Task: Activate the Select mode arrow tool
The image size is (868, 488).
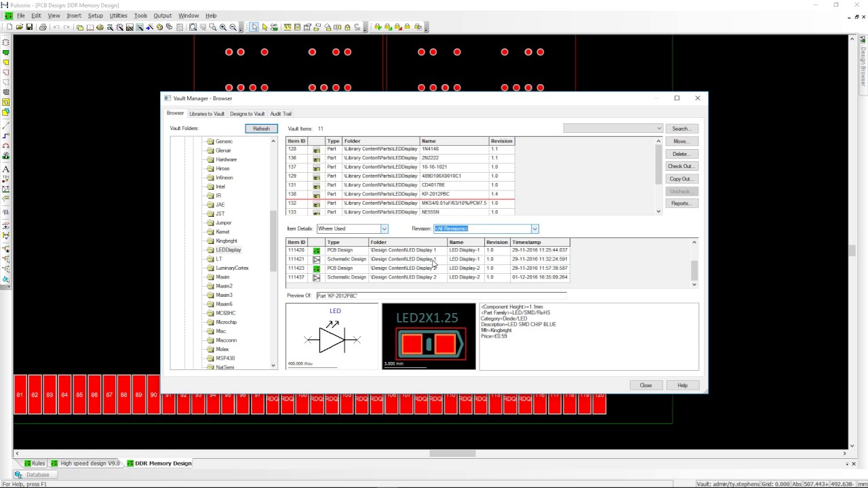Action: 254,27
